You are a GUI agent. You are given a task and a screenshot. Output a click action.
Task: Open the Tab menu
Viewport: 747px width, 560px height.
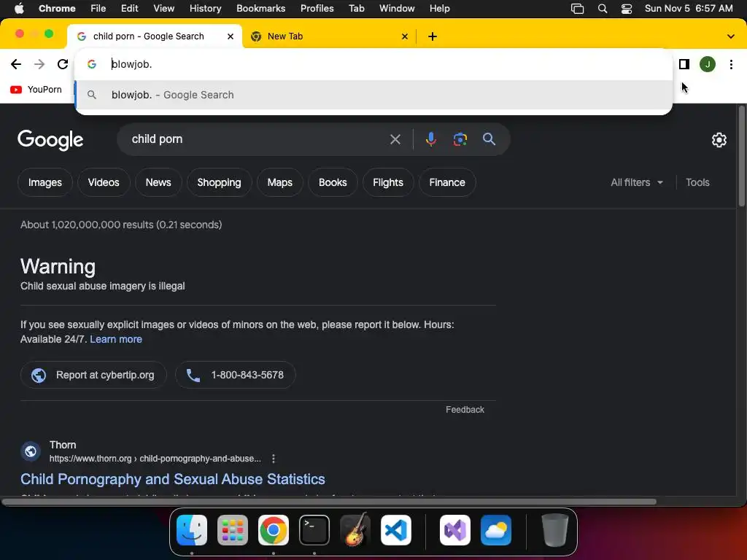pos(356,8)
